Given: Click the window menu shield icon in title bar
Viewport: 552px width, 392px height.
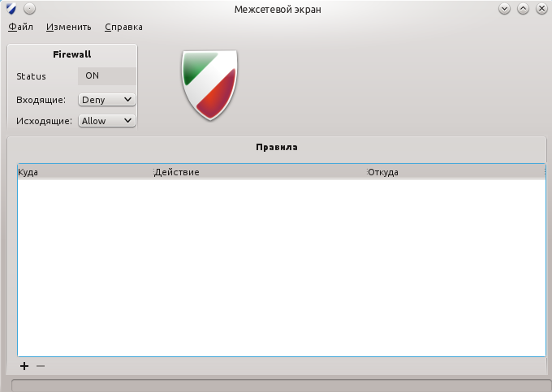Looking at the screenshot, I should (11, 9).
